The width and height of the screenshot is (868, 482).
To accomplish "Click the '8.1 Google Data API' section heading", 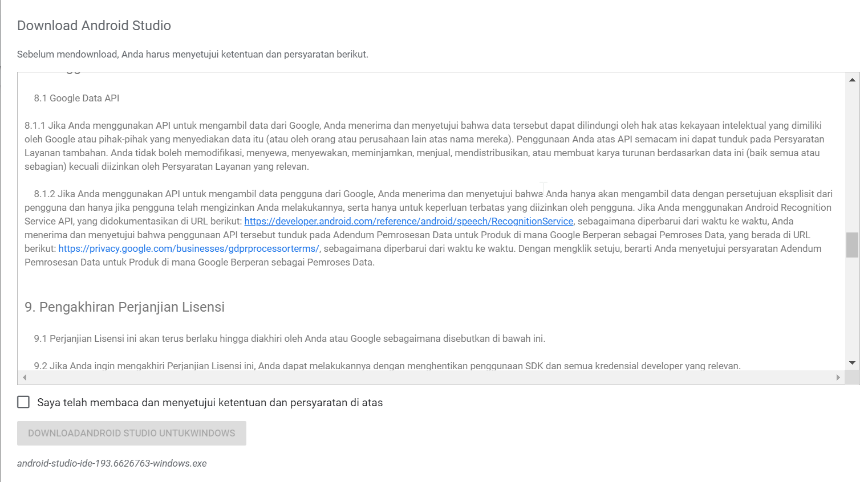I will [x=75, y=98].
